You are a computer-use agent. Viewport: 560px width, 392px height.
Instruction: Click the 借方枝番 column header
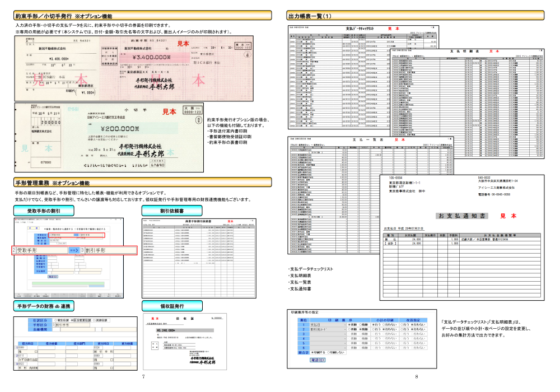click(52, 343)
